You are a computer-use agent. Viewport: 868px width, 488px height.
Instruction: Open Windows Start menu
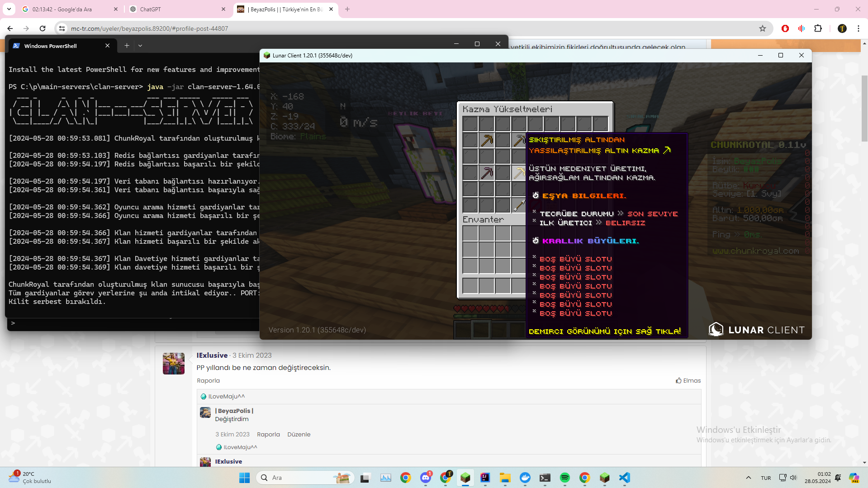click(x=245, y=478)
